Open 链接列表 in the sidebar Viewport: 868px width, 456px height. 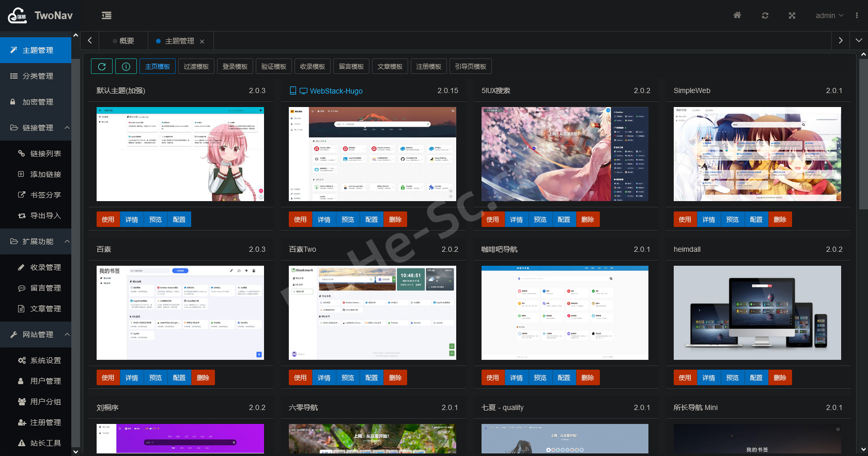coord(36,154)
